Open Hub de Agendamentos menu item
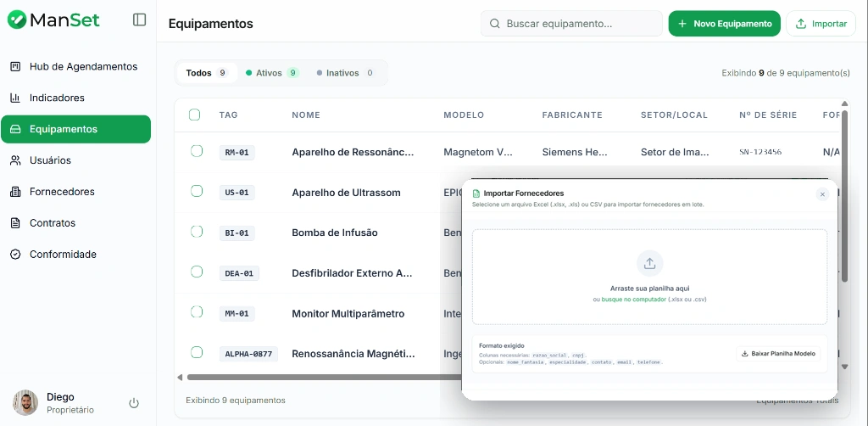The width and height of the screenshot is (868, 426). point(75,66)
